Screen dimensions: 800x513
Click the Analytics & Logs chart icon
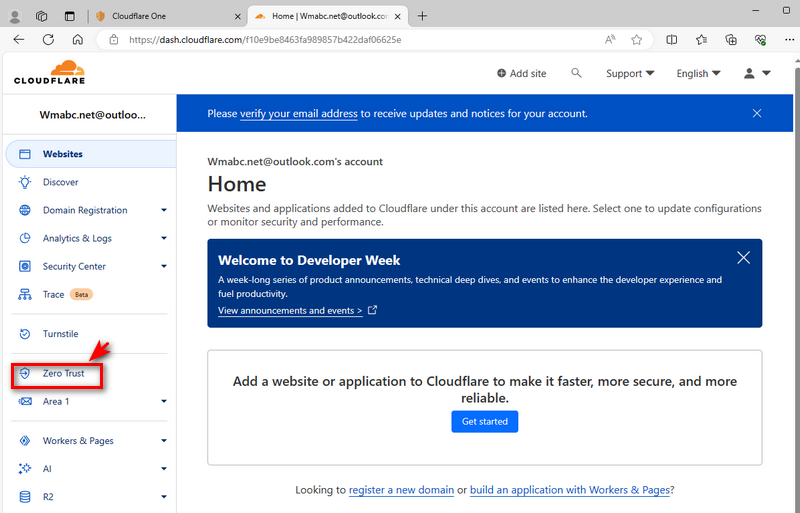pyautogui.click(x=24, y=238)
